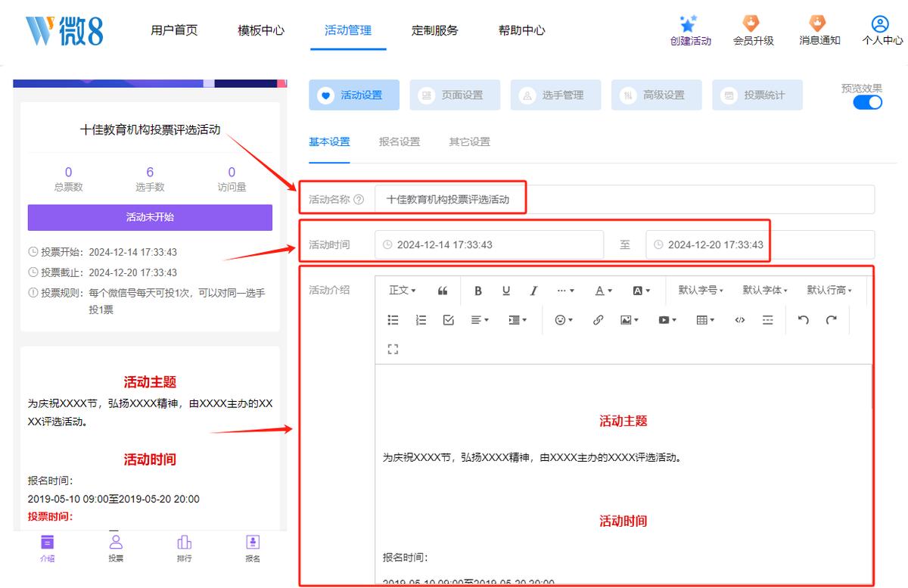The height and width of the screenshot is (588, 908).
Task: Click the 活动名称 input field
Action: click(x=625, y=200)
